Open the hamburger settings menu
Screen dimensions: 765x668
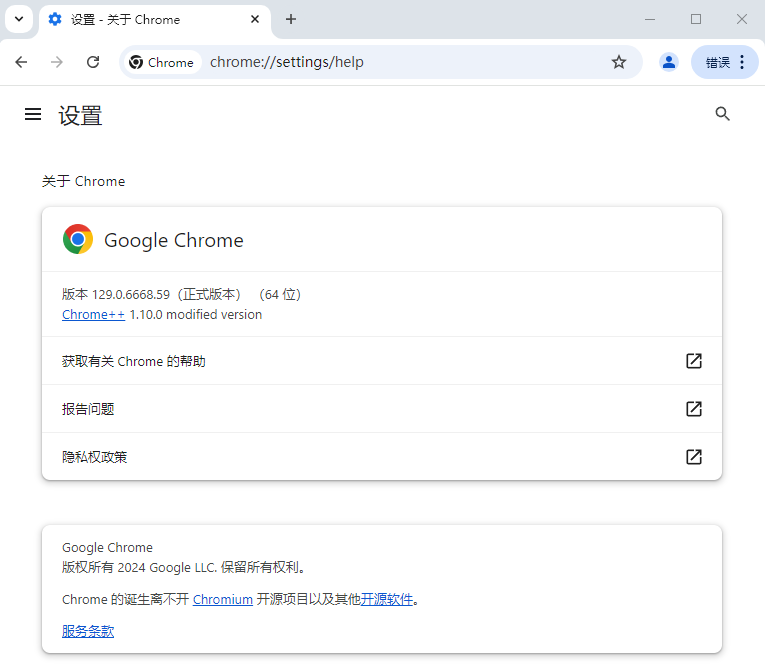[33, 114]
